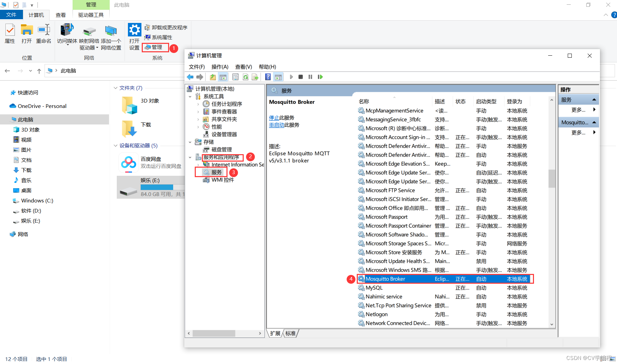This screenshot has height=364, width=617.
Task: Click the pause service toolbar icon
Action: 310,77
